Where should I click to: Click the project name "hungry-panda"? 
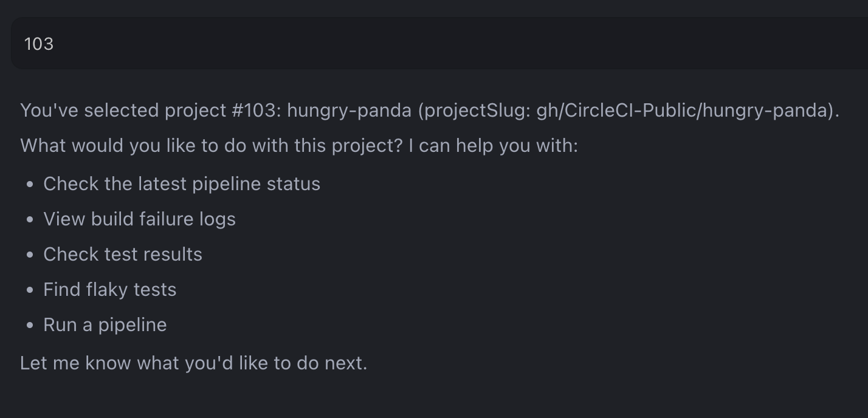348,110
